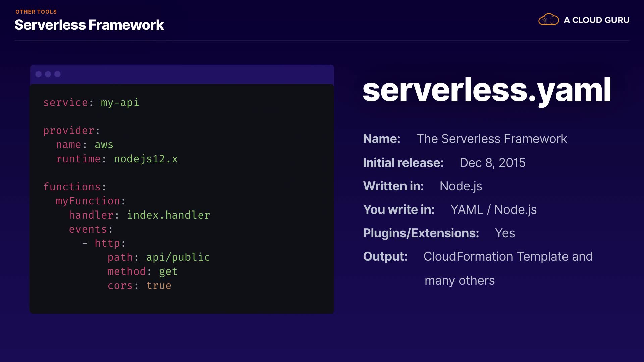
Task: Click the first window dot in the code panel
Action: 39,74
